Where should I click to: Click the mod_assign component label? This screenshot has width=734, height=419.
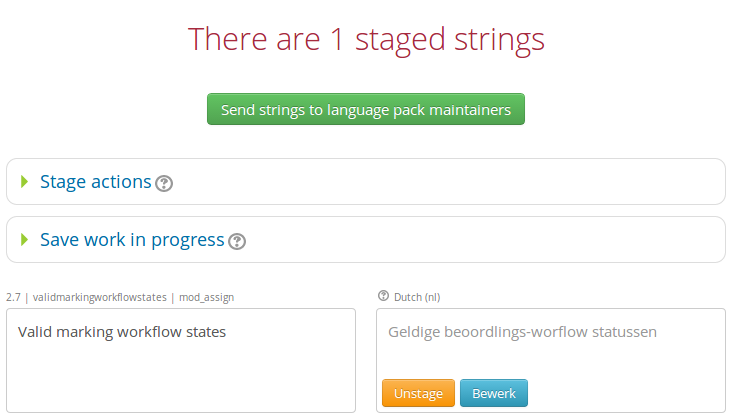coord(207,297)
